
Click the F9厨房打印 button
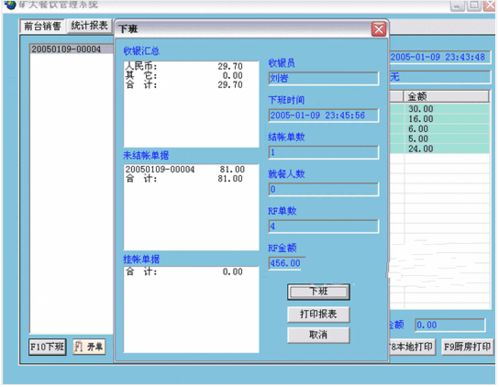coord(467,347)
